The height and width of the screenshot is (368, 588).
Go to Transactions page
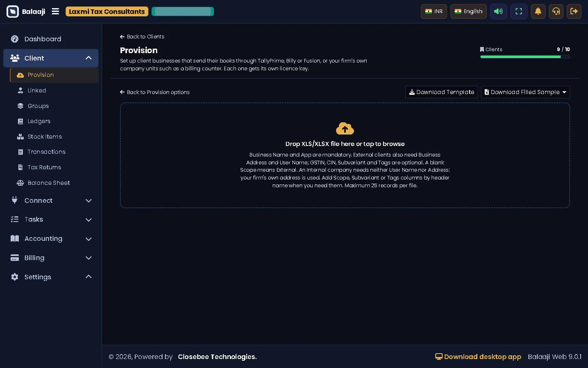point(54,152)
